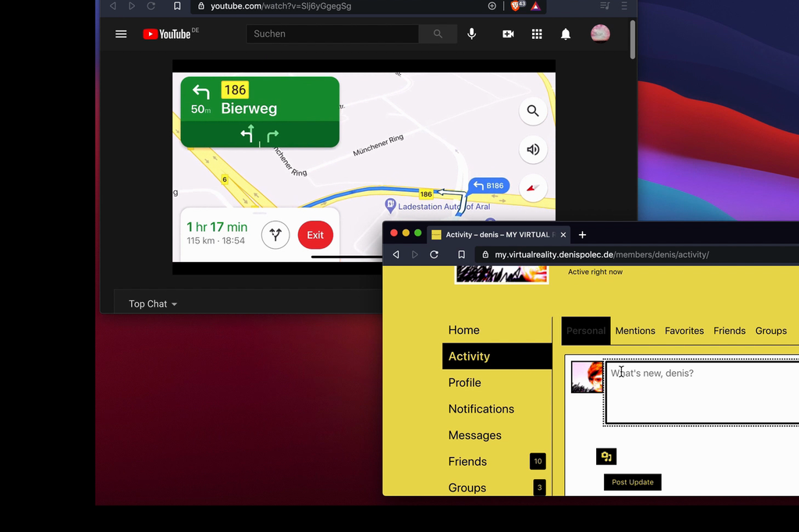The height and width of the screenshot is (532, 799).
Task: Go back in the front browser window
Action: [x=396, y=254]
